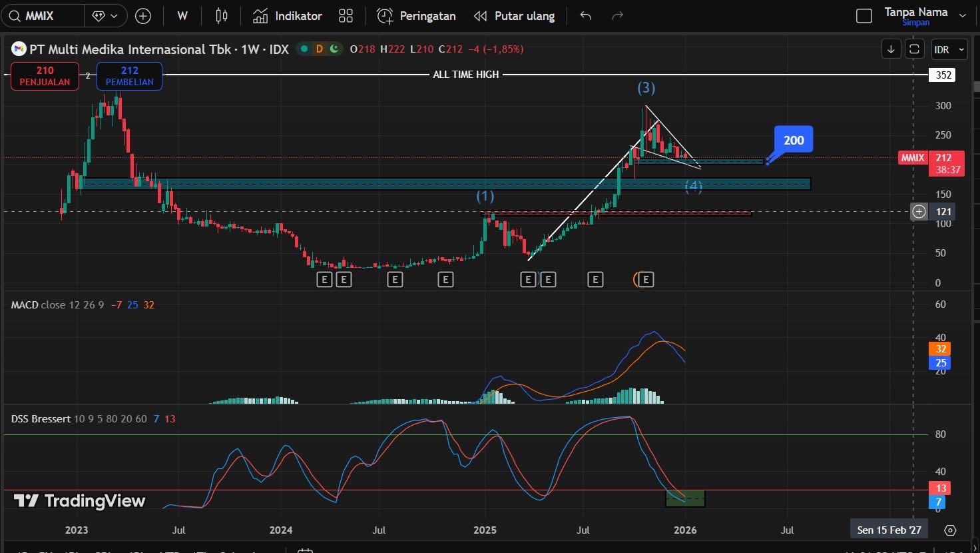Open the candlestick chart type icon

(222, 16)
